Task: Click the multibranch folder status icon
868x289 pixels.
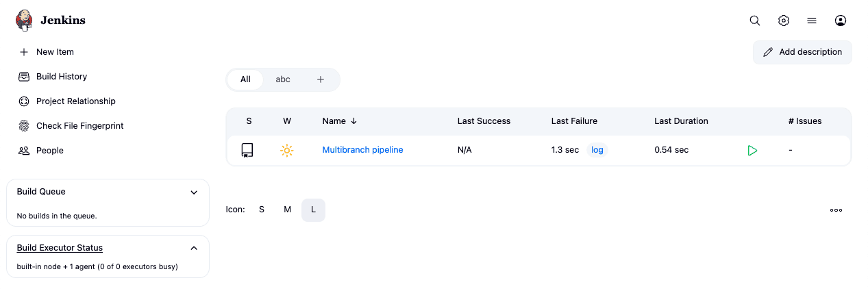Action: 247,150
